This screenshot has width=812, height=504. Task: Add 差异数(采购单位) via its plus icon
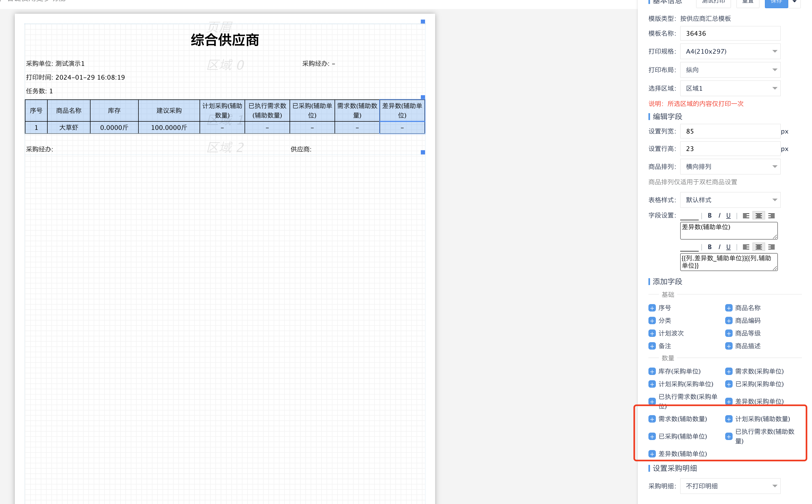pos(729,401)
